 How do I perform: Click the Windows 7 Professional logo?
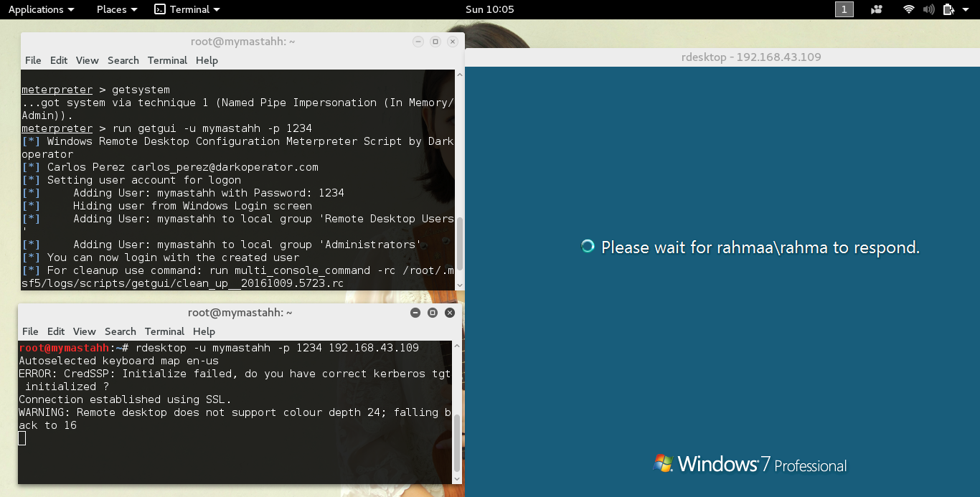pos(750,464)
